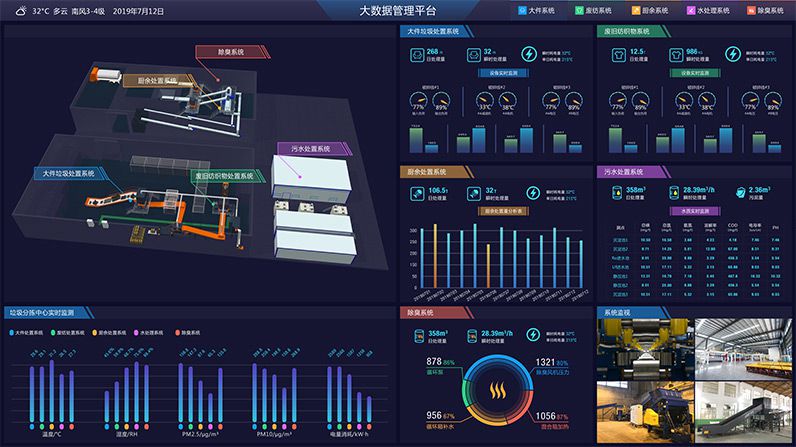Image resolution: width=796 pixels, height=447 pixels.
Task: Select 污水处置系统 label on 3D facility map
Action: point(312,149)
